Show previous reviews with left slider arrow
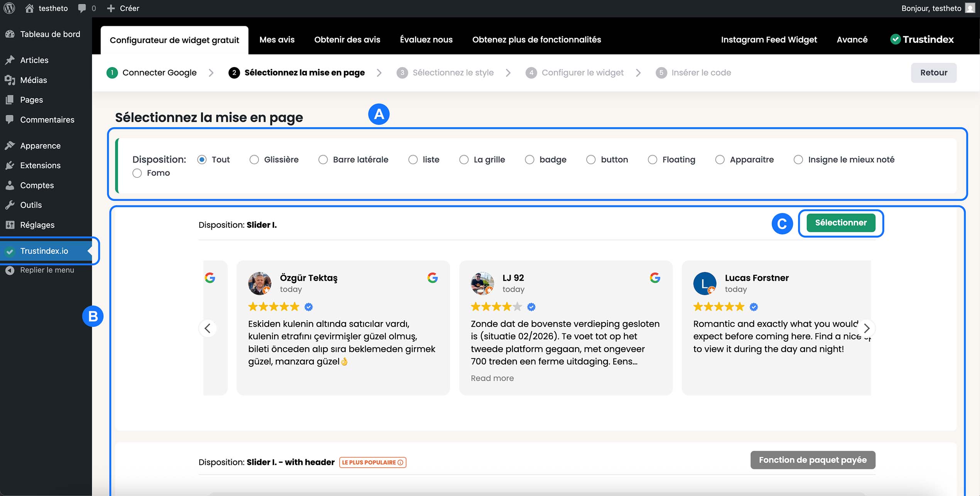Screen dimensions: 980x496 pyautogui.click(x=207, y=328)
